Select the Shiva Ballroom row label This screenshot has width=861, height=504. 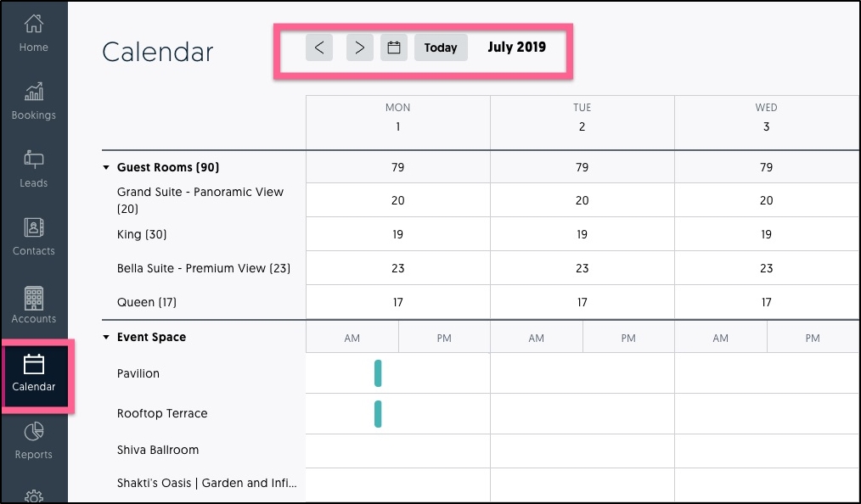158,450
